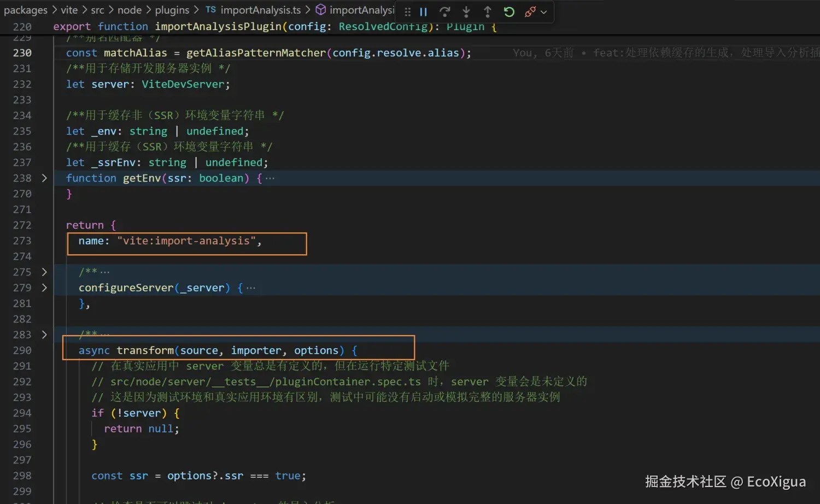Open 'plugins' breadcrumb segment
The width and height of the screenshot is (820, 504).
172,10
